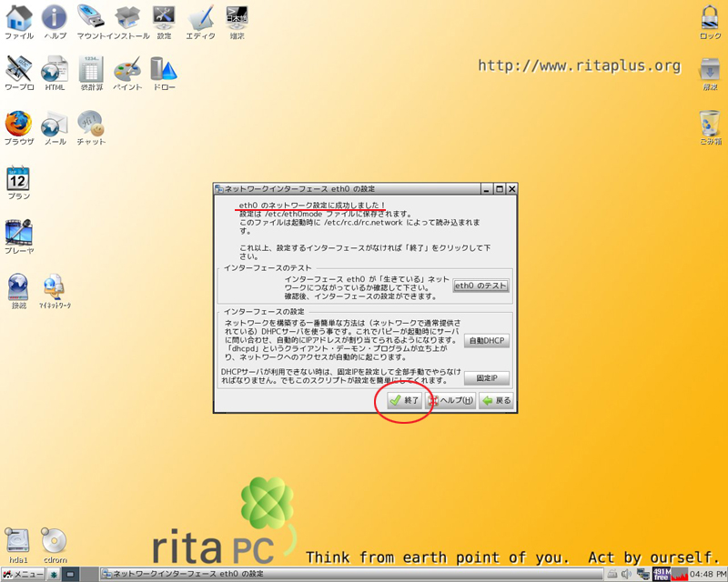728x582 pixels.
Task: Open the マウント USB drive icon
Action: (90, 18)
